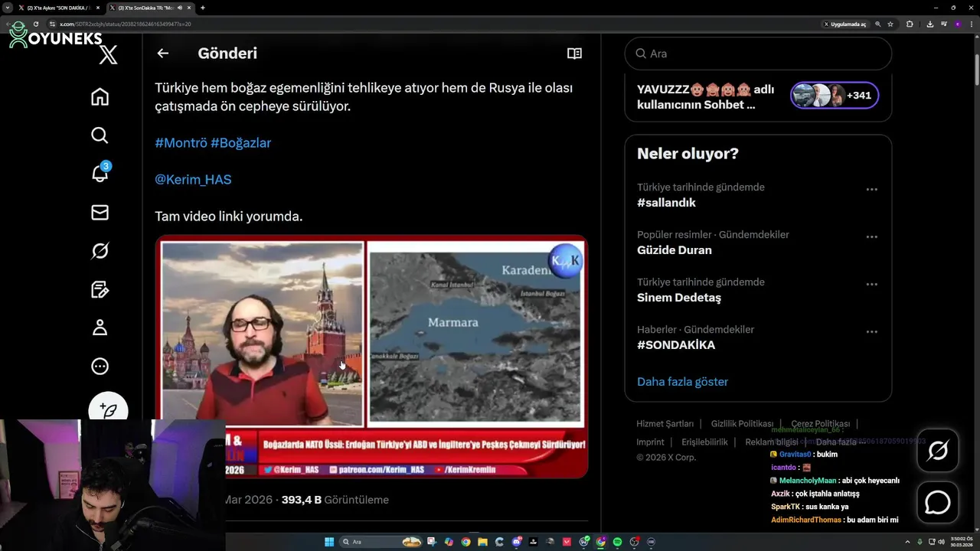Open #Boğazlar hashtag link
This screenshot has width=980, height=551.
click(240, 142)
